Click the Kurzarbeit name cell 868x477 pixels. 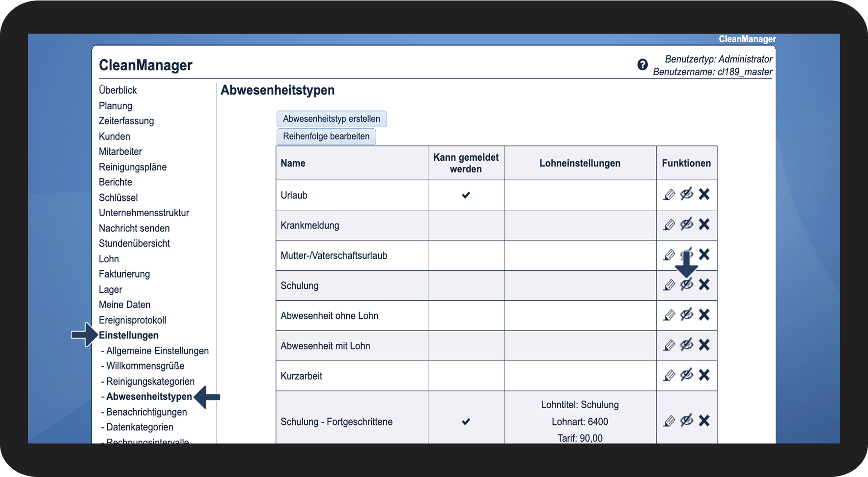point(352,376)
